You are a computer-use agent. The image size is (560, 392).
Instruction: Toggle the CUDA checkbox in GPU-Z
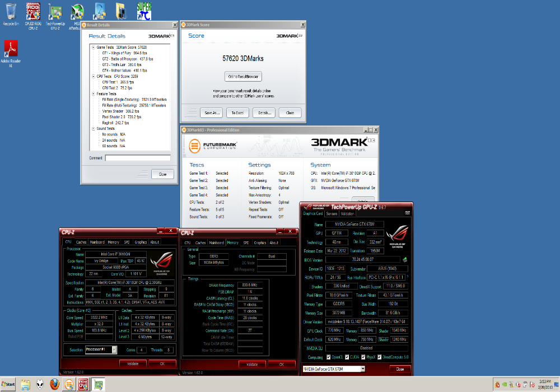347,357
